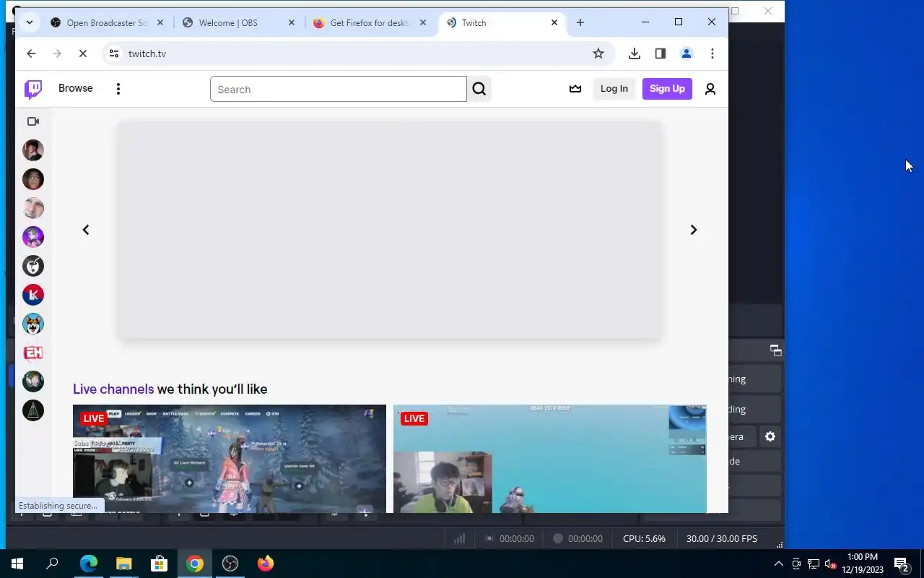The width and height of the screenshot is (924, 578).
Task: Open File Explorer from the taskbar
Action: click(123, 564)
